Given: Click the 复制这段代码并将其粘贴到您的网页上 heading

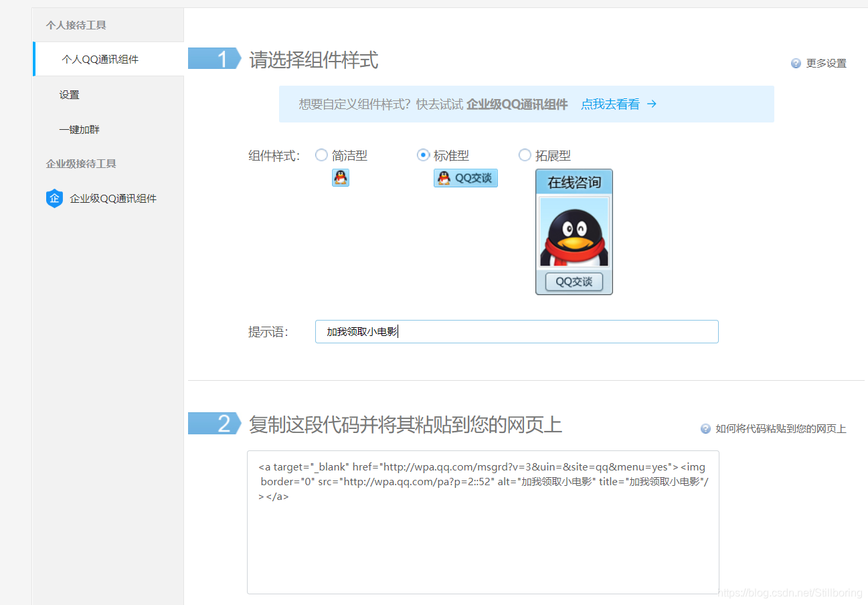Looking at the screenshot, I should (406, 424).
